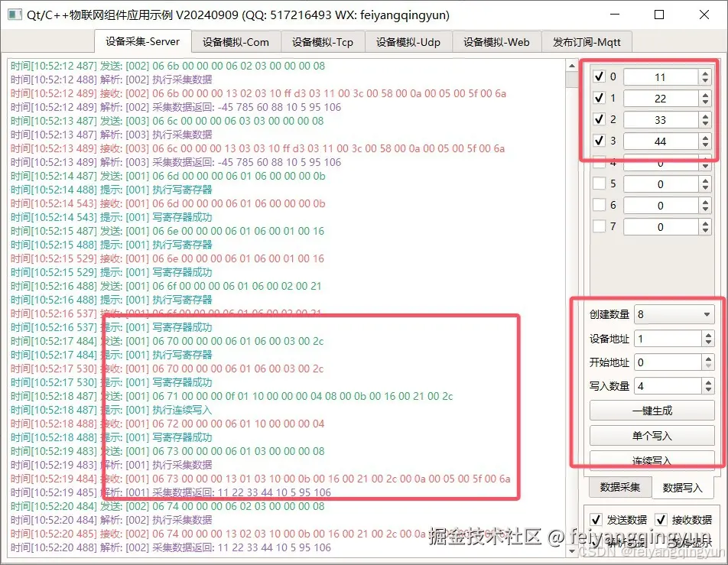Screen dimensions: 728x565
Task: Open the 设备模拟-Web tab
Action: (x=497, y=41)
